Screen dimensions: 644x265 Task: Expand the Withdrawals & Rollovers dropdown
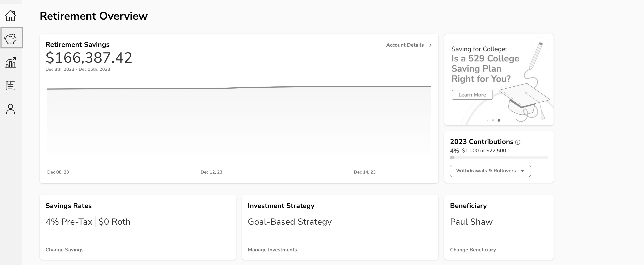pos(490,171)
